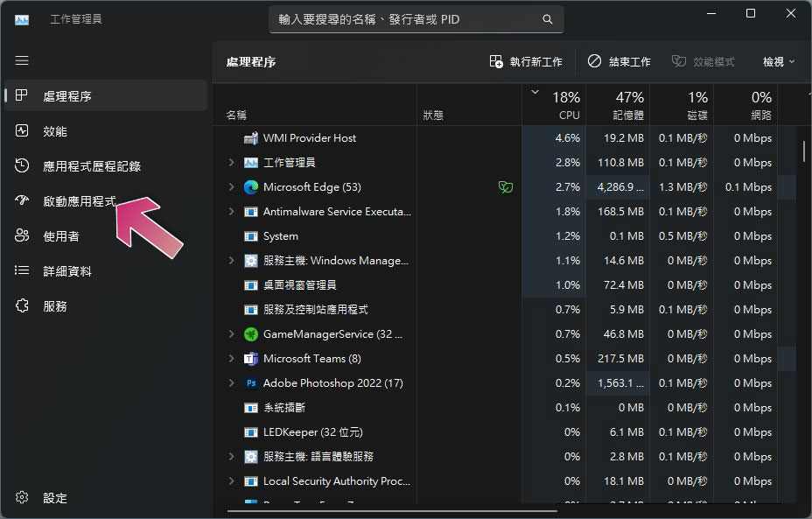Expand the Microsoft Edge (53) group
This screenshot has height=519, width=812.
pyautogui.click(x=231, y=187)
